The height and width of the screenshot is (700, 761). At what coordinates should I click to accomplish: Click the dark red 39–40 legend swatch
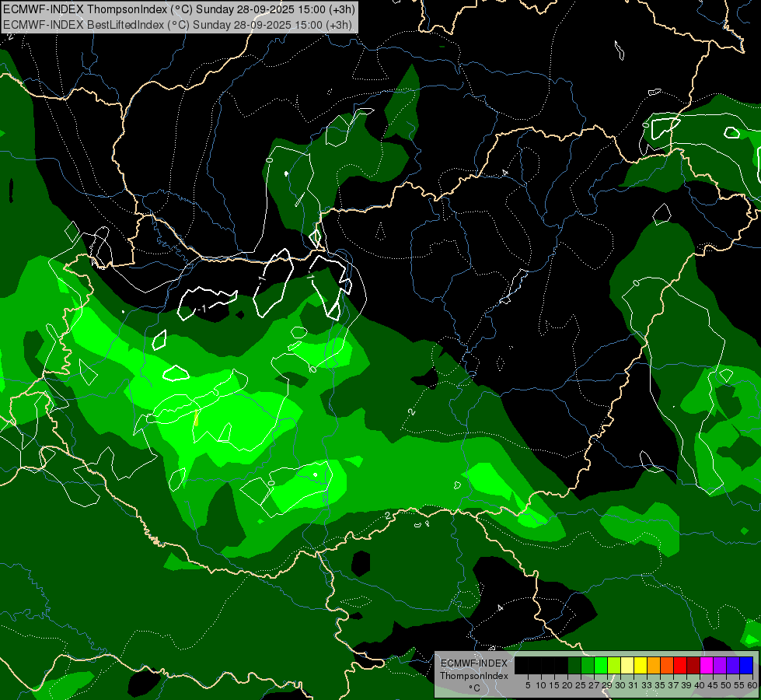[x=693, y=665]
